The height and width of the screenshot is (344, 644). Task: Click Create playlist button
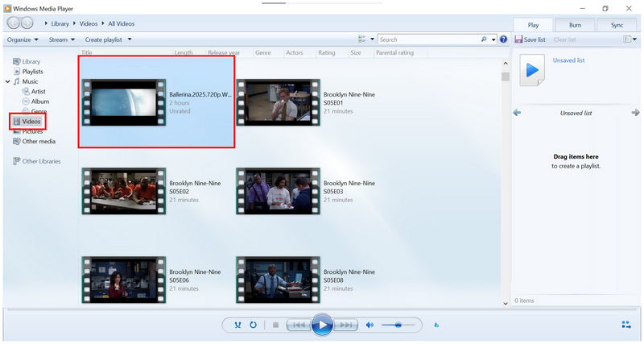click(104, 39)
